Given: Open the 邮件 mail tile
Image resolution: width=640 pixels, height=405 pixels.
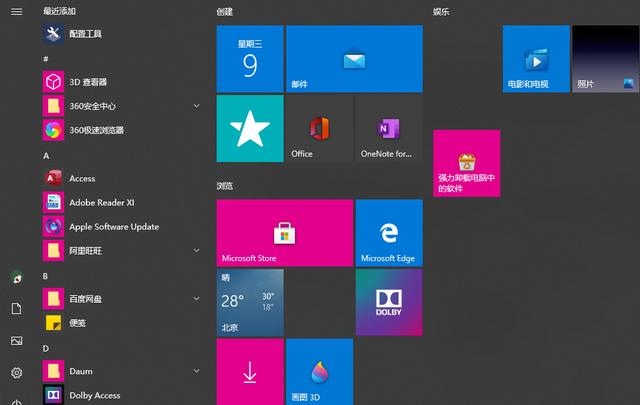Looking at the screenshot, I should click(354, 59).
